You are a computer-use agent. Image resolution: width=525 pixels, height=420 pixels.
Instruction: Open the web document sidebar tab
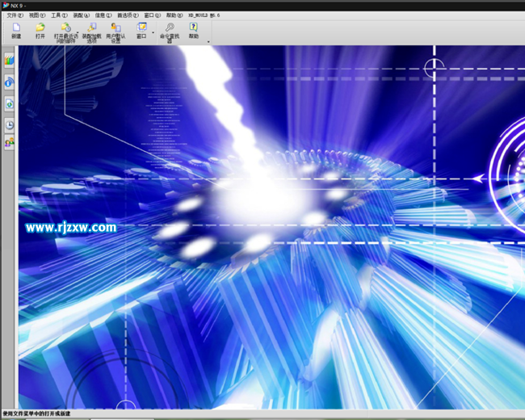coord(9,103)
